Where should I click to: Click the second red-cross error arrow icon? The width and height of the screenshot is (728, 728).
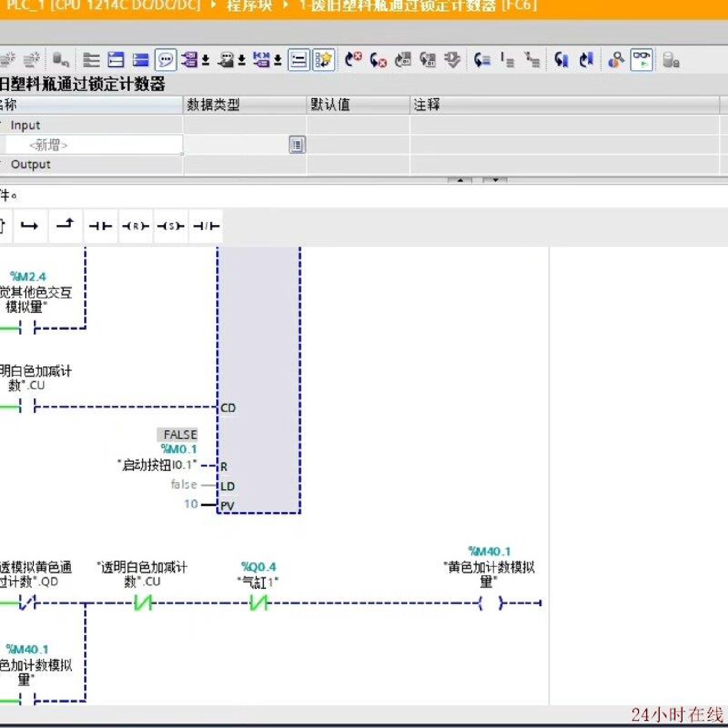[x=378, y=60]
